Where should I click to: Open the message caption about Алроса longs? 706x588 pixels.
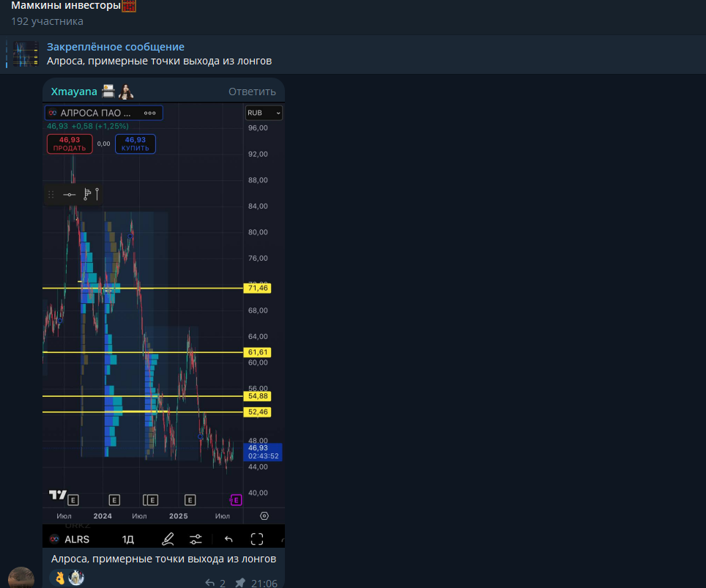tap(163, 559)
